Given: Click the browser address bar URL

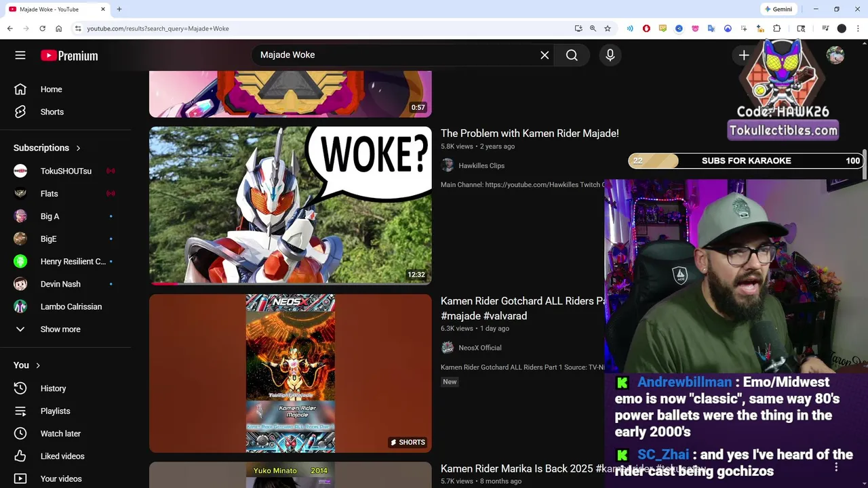Looking at the screenshot, I should [x=158, y=28].
